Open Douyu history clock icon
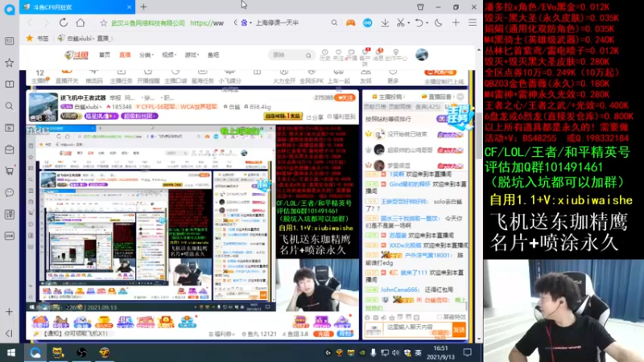 click(325, 55)
